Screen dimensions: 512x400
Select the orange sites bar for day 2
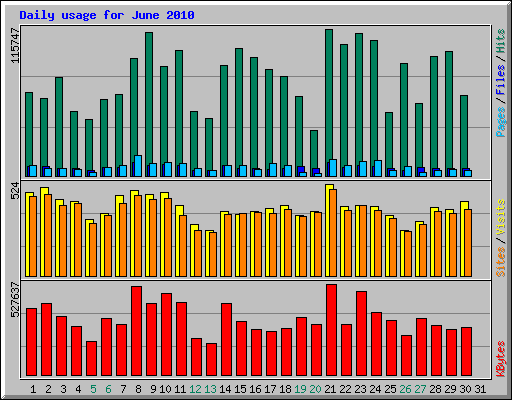[x=48, y=235]
